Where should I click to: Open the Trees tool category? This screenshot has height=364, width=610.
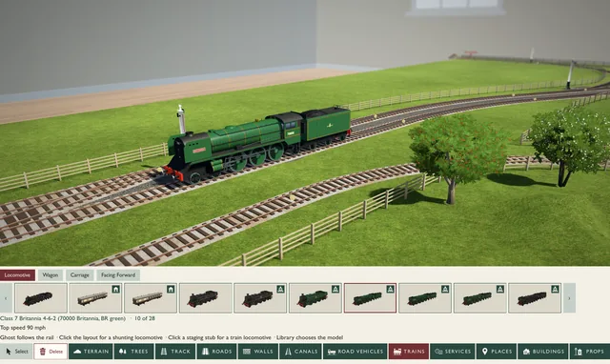pyautogui.click(x=133, y=352)
